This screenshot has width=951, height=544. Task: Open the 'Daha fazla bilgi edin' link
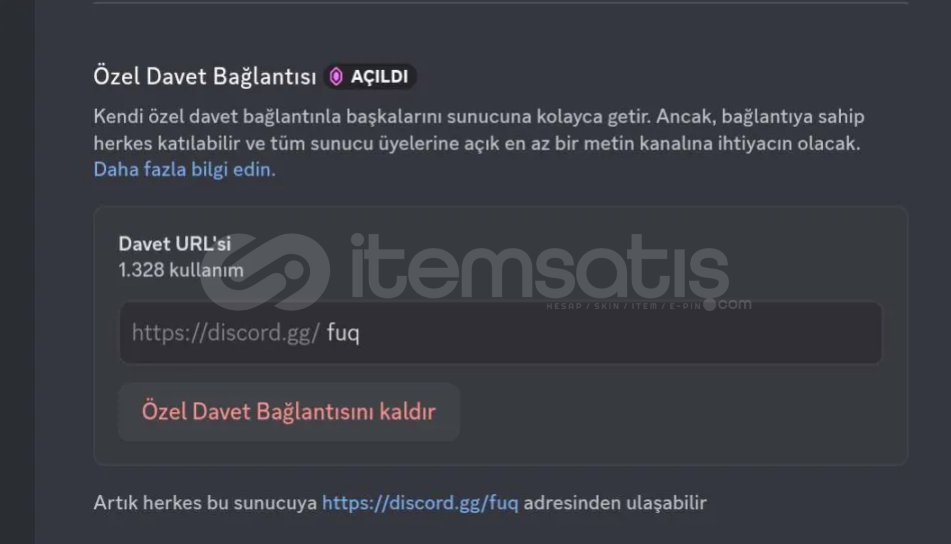click(x=184, y=169)
